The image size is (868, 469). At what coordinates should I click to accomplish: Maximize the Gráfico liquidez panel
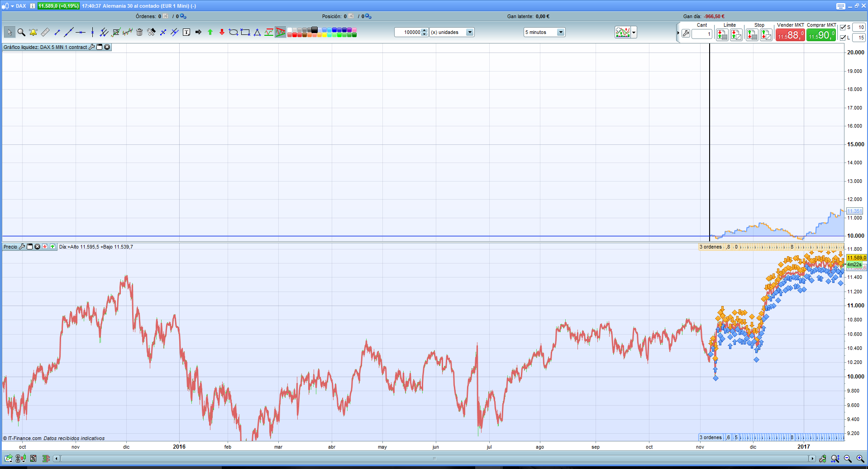pos(100,47)
